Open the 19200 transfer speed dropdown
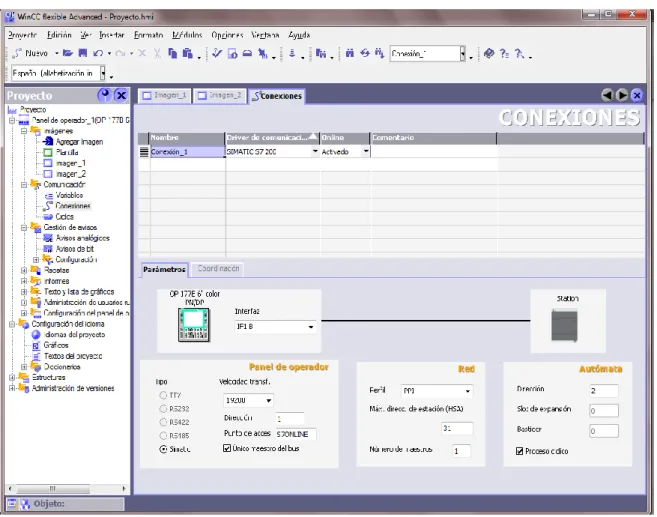 coord(269,401)
